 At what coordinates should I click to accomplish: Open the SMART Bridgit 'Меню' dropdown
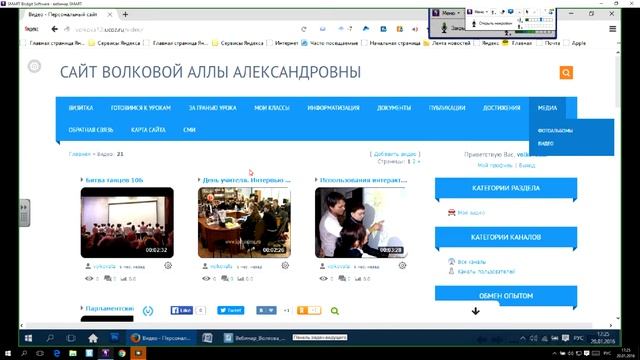447,13
